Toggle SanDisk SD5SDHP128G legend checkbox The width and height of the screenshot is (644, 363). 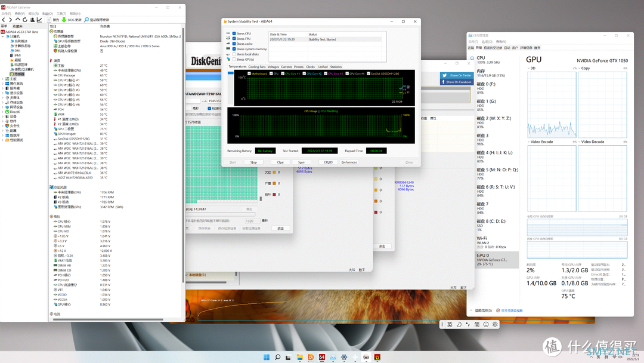click(x=369, y=73)
